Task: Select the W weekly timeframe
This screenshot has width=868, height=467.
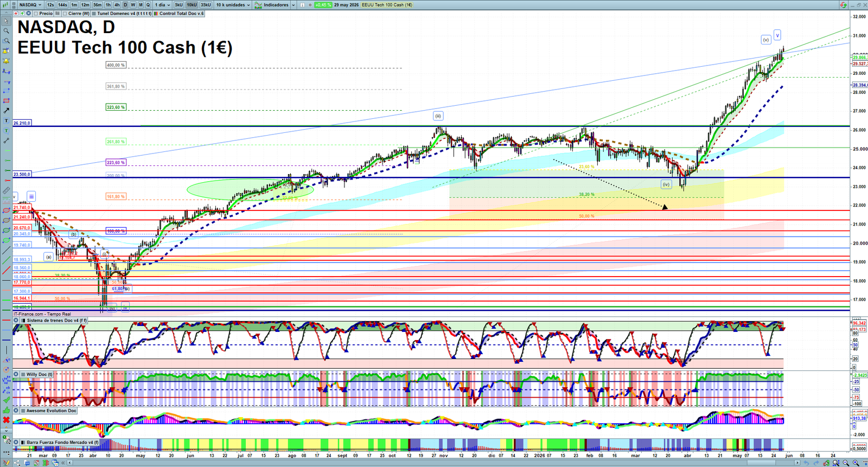Action: coord(133,5)
